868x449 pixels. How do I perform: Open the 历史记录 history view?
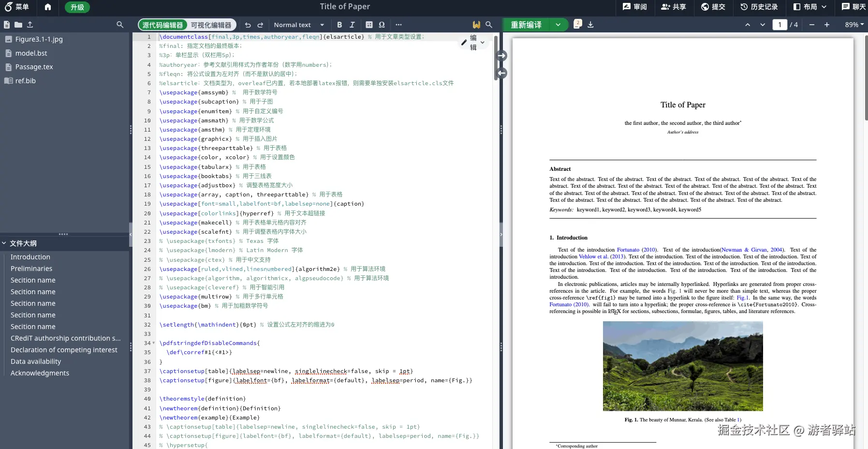[x=759, y=7]
